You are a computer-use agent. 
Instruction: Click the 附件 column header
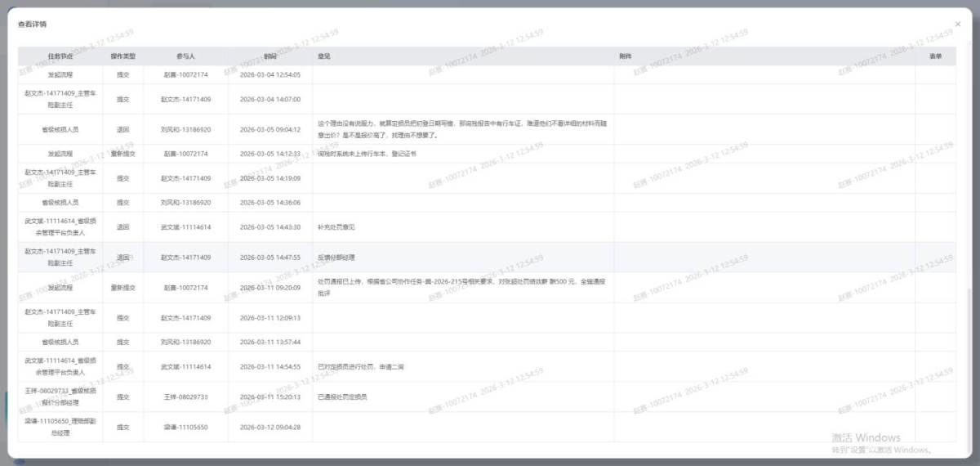pos(626,56)
